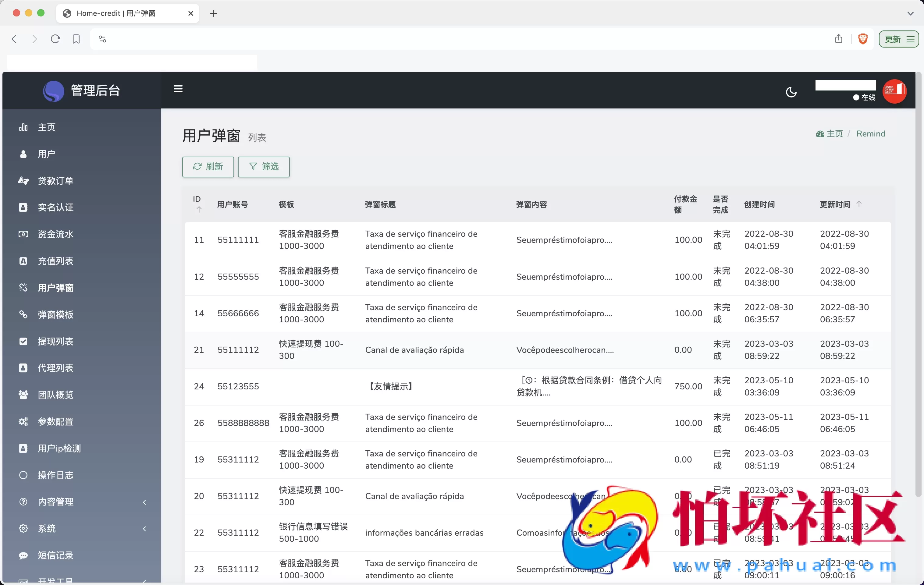Viewport: 924px width, 585px height.
Task: Expand the 内容管理 submenu
Action: pyautogui.click(x=144, y=502)
